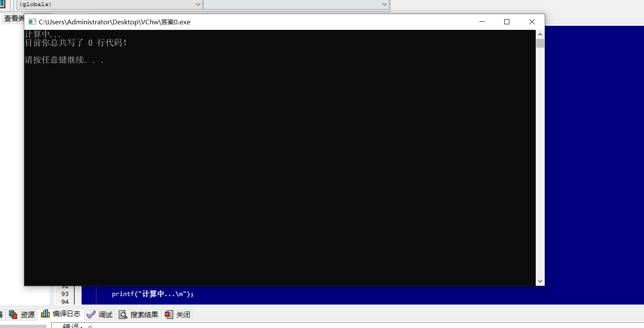Click the 关闭 tab in the bottom panel
This screenshot has height=328, width=644.
click(x=177, y=315)
